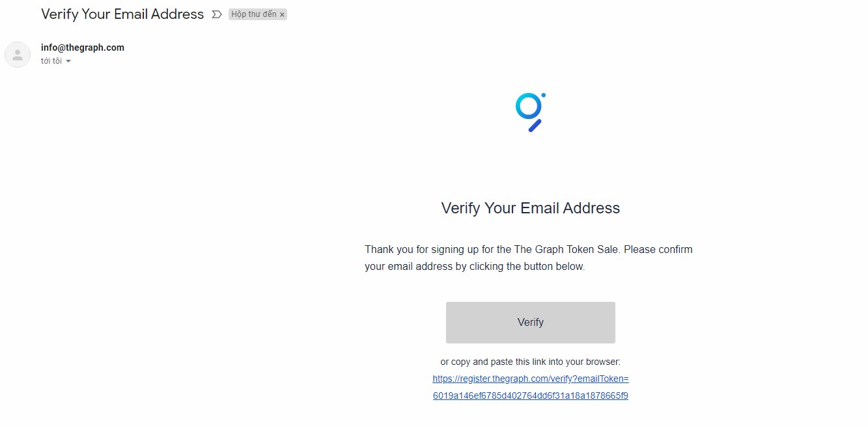Click the or copy and paste instruction text
The height and width of the screenshot is (428, 868).
point(531,362)
